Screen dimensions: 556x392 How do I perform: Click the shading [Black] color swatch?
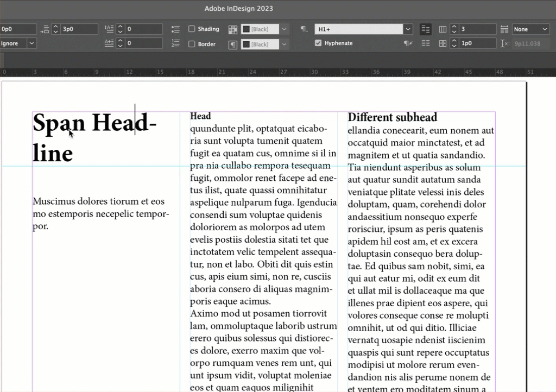(246, 29)
